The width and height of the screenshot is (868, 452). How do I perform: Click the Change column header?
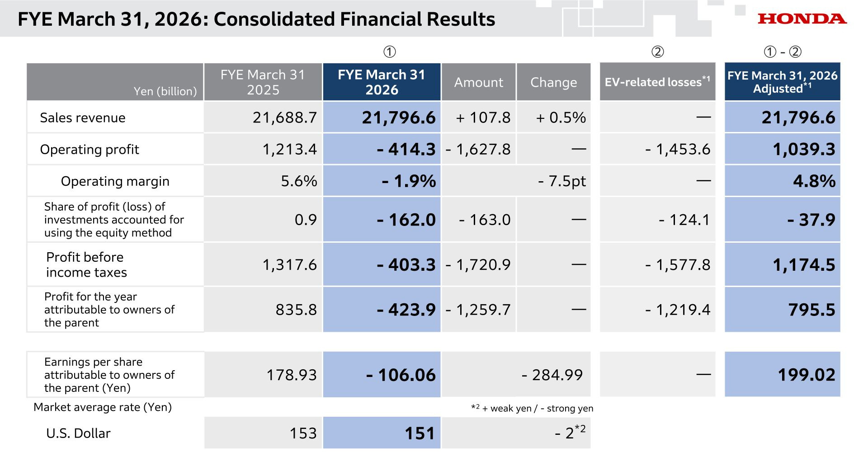tap(553, 82)
